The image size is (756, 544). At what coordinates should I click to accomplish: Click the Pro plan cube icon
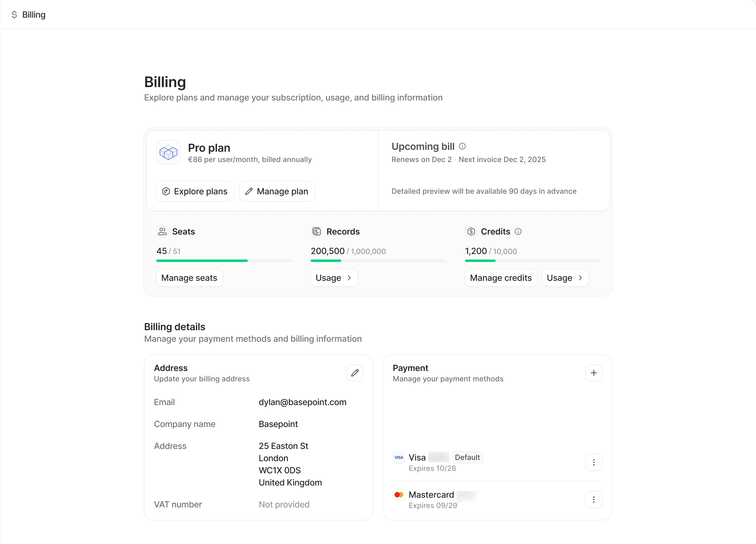coord(168,152)
